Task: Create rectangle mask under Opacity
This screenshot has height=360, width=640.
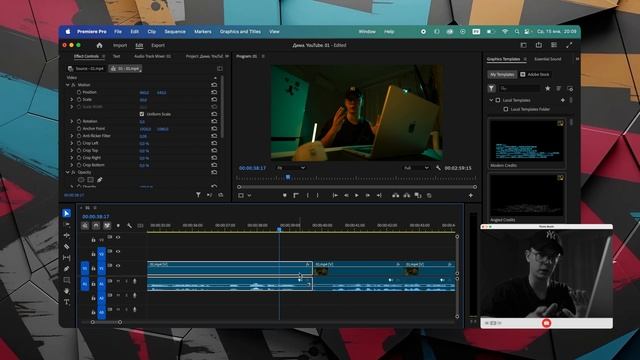Action: [x=90, y=180]
